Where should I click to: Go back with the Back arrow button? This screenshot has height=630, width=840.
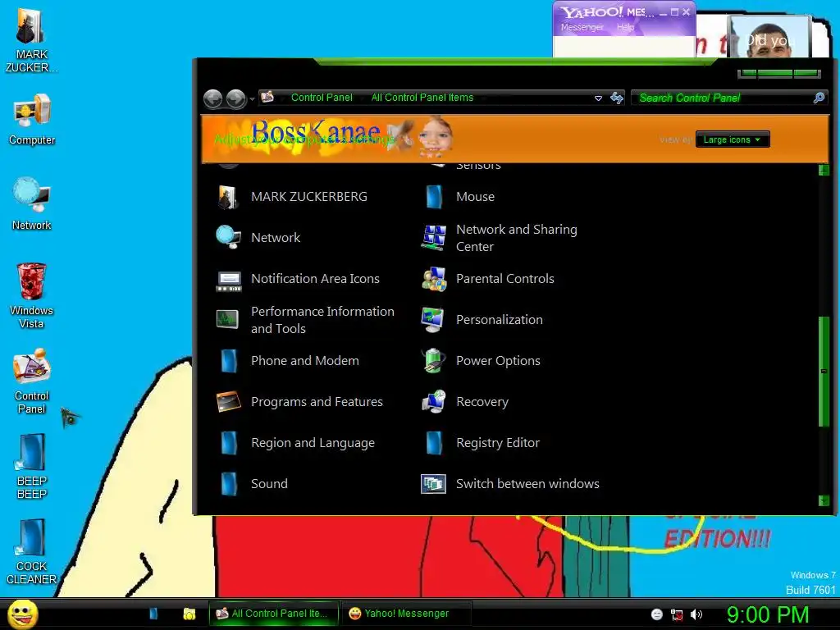point(212,98)
